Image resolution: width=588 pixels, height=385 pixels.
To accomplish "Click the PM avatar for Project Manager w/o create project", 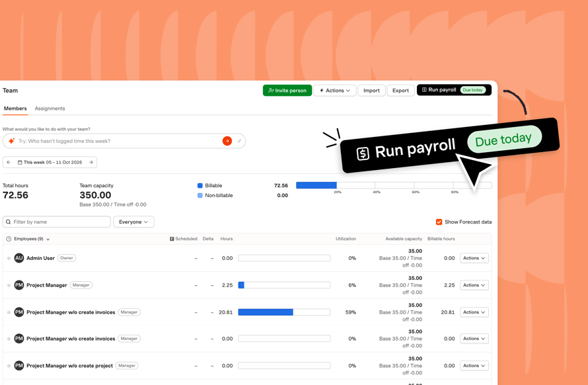I will (x=18, y=365).
